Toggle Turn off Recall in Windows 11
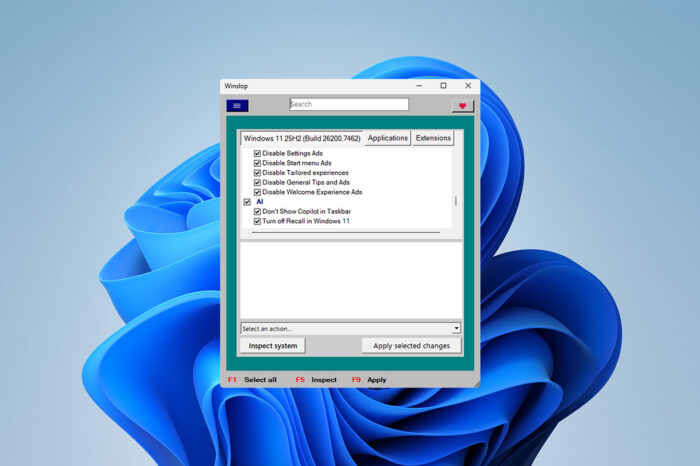Screen dimensions: 700x466 click(257, 221)
